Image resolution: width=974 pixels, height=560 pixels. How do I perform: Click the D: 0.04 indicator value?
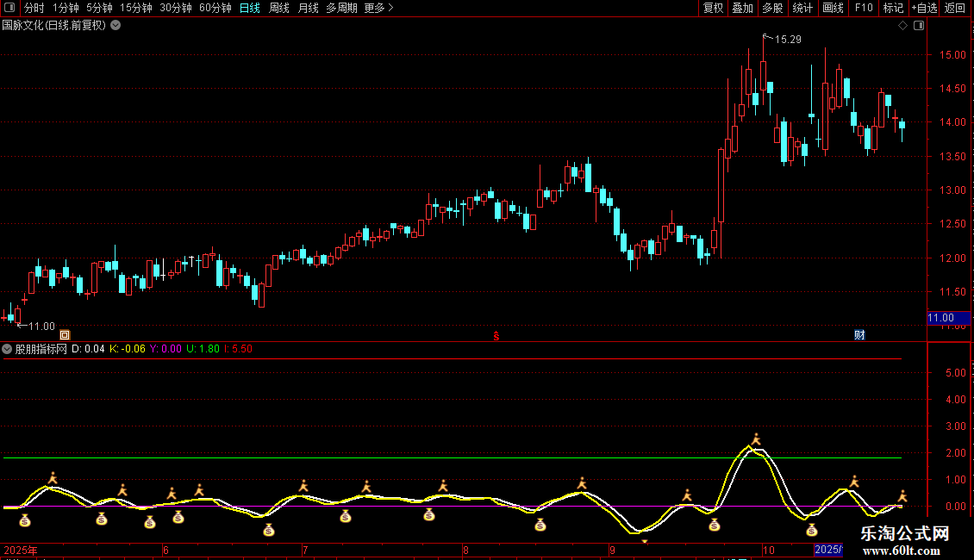tap(88, 349)
